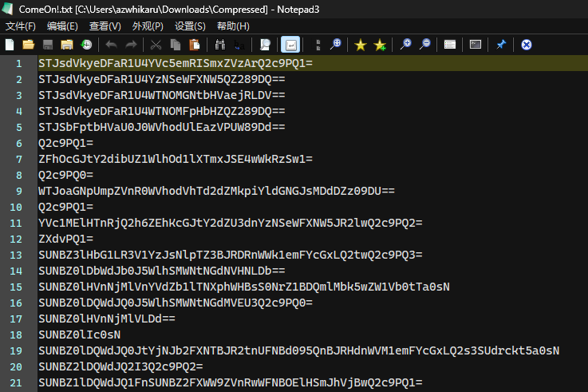This screenshot has height=392, width=588.
Task: Open the 编辑(E) menu
Action: click(62, 26)
